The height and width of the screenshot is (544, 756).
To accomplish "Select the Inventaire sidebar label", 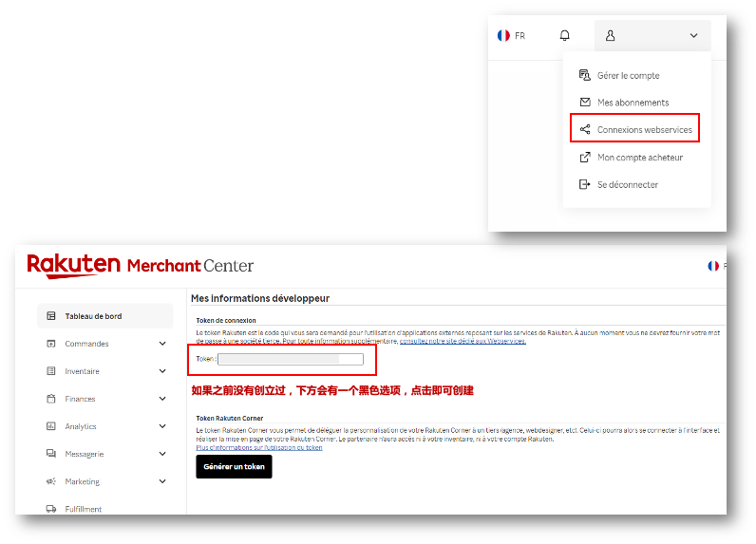I will (82, 371).
